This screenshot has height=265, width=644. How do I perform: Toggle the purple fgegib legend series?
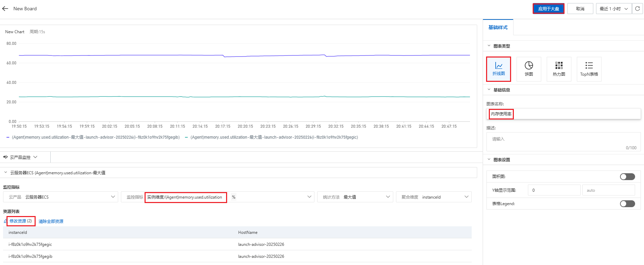[x=93, y=137]
